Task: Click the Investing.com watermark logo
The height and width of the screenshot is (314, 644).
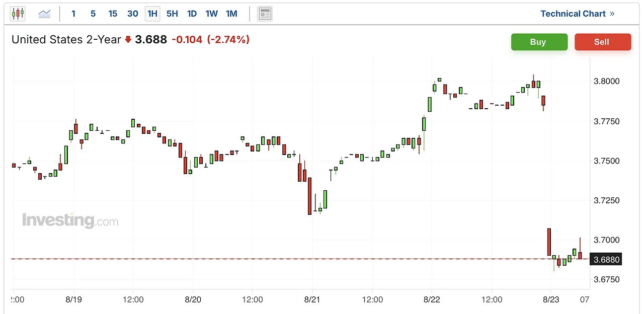Action: (70, 220)
